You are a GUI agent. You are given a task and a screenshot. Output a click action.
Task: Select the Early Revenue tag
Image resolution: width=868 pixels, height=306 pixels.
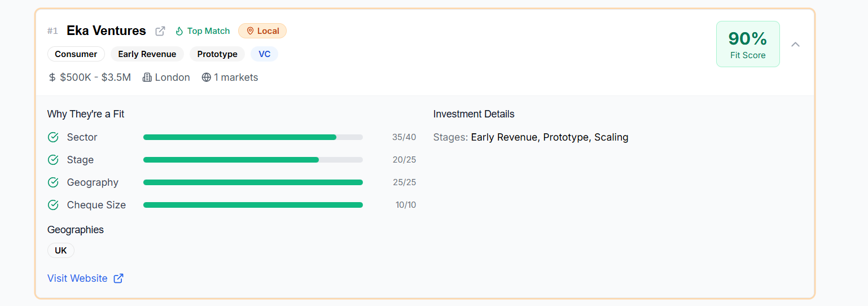point(147,54)
